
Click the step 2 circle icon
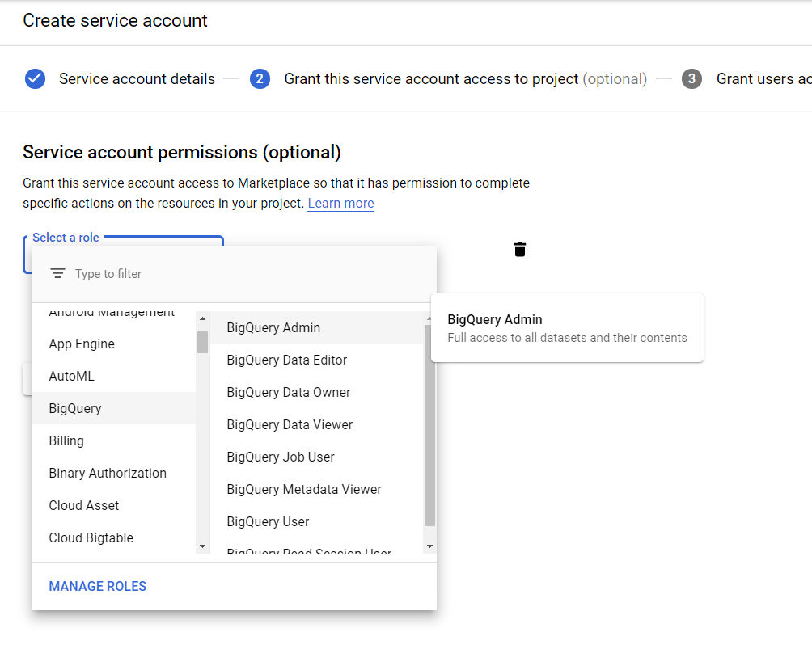pyautogui.click(x=260, y=79)
